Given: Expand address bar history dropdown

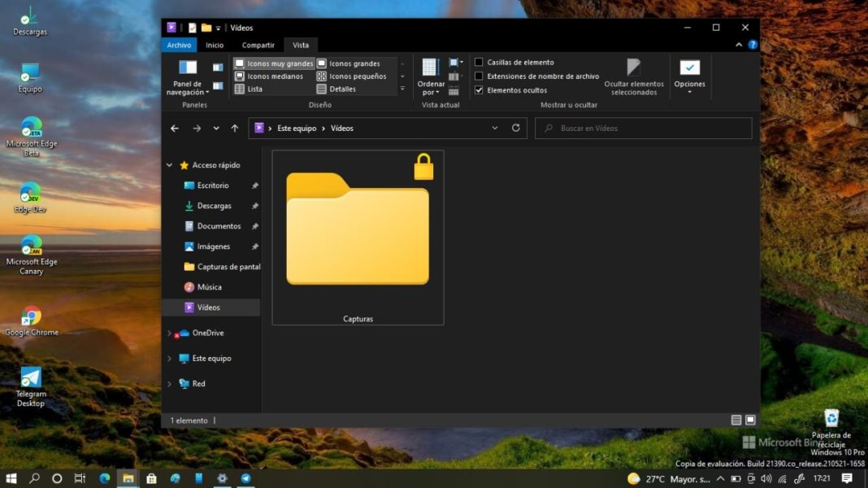Looking at the screenshot, I should (495, 129).
